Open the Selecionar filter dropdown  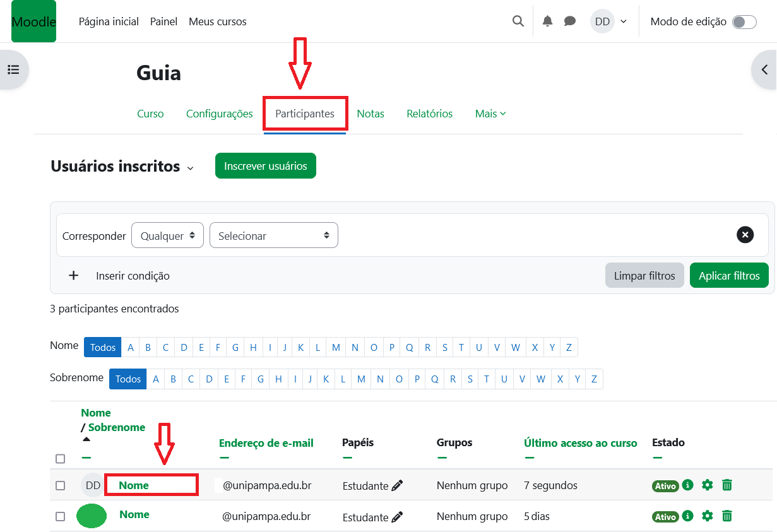(273, 235)
